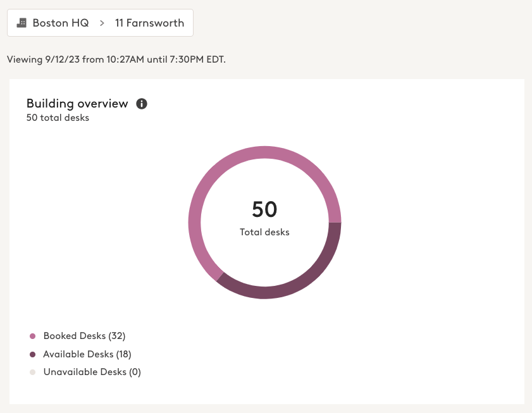Viewport: 532px width, 413px height.
Task: Click the Total desks label inside chart
Action: click(264, 232)
